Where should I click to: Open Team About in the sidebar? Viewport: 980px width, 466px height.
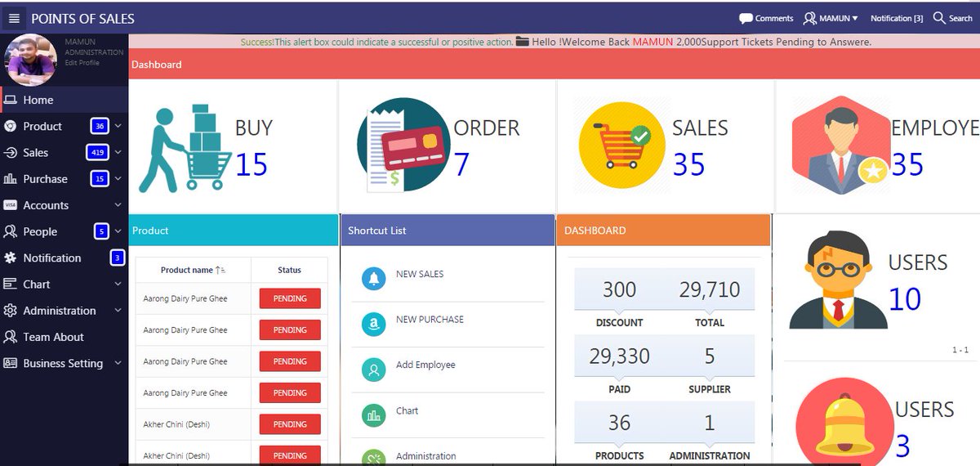(64, 337)
